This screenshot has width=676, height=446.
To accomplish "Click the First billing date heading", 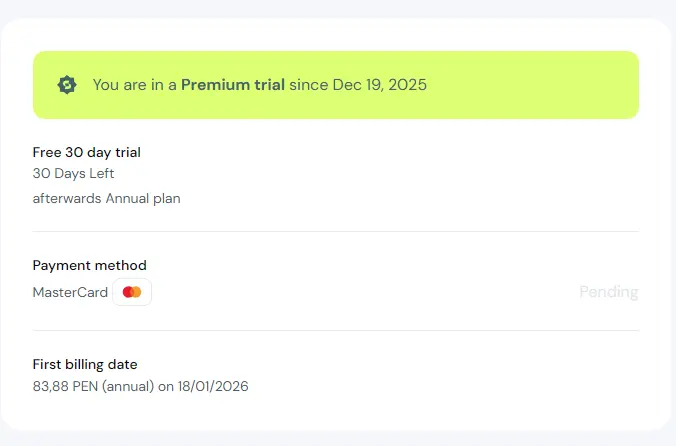I will coord(85,364).
